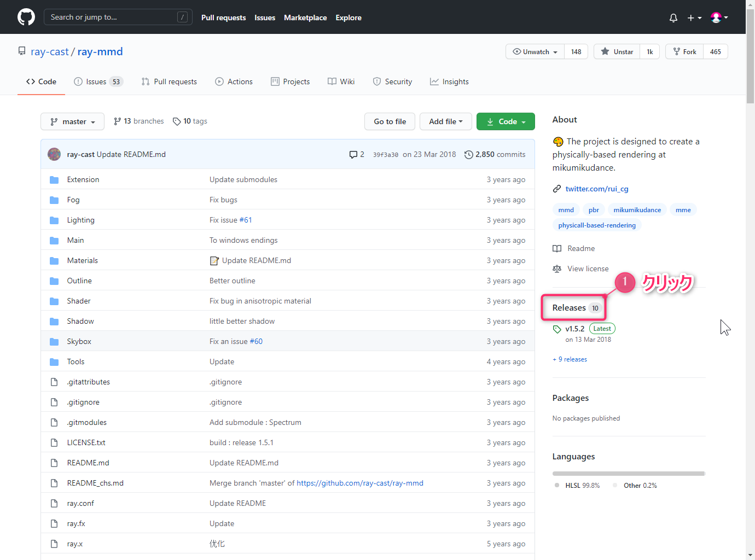Open the Skybox folder icon
The height and width of the screenshot is (560, 755).
(54, 341)
